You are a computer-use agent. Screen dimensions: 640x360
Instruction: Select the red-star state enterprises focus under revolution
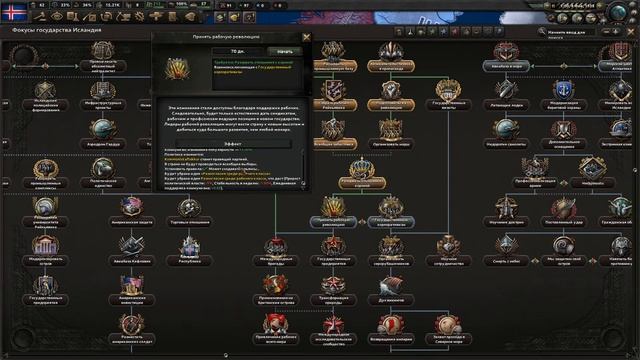333,245
